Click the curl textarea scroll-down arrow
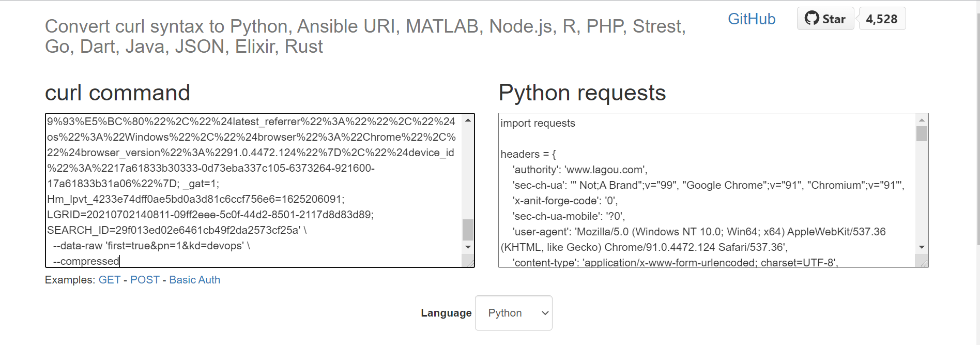This screenshot has height=345, width=980. [x=468, y=247]
